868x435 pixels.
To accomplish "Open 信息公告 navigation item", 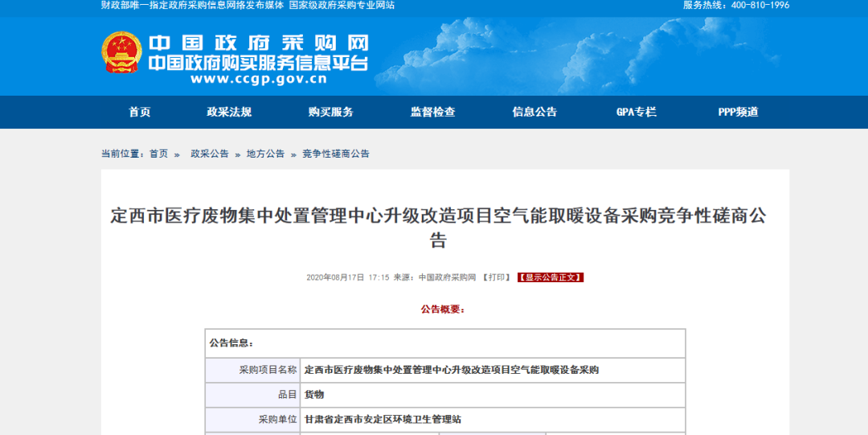I will pyautogui.click(x=534, y=112).
